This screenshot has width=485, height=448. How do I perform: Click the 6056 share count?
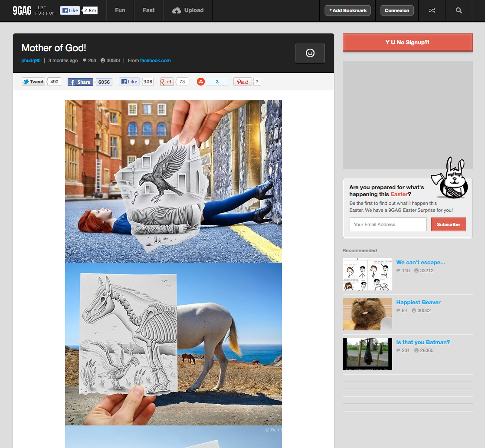pos(104,82)
